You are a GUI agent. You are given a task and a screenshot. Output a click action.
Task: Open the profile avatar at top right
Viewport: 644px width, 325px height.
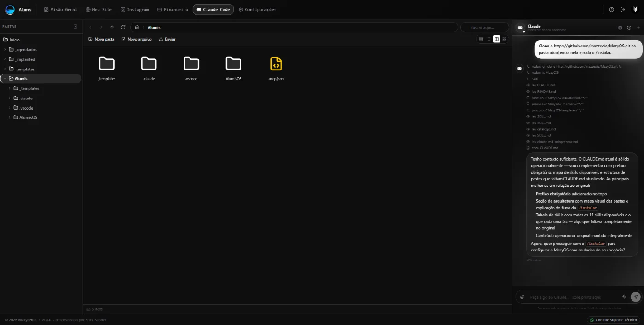(x=635, y=9)
